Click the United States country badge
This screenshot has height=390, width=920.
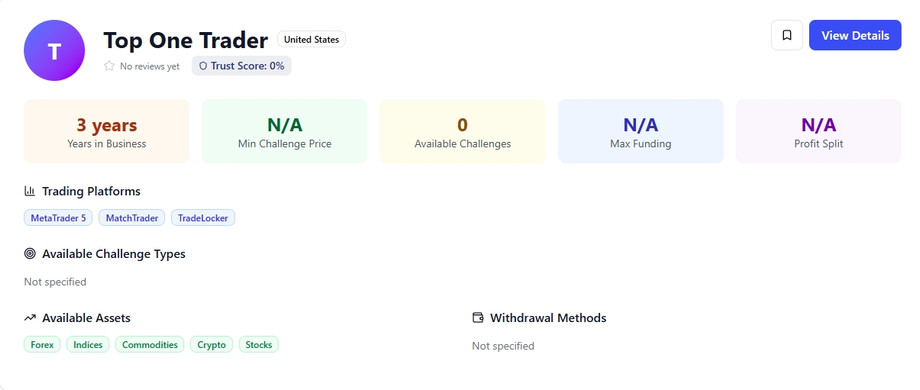click(312, 40)
